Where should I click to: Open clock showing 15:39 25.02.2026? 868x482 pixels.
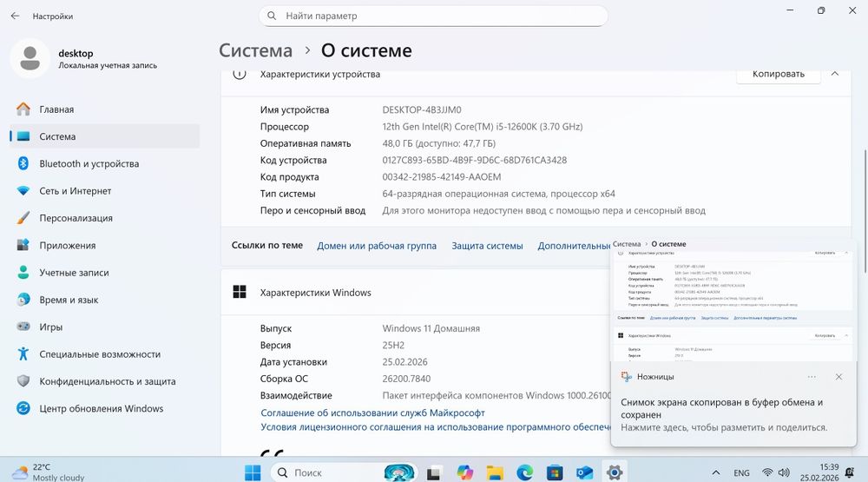[x=819, y=472]
